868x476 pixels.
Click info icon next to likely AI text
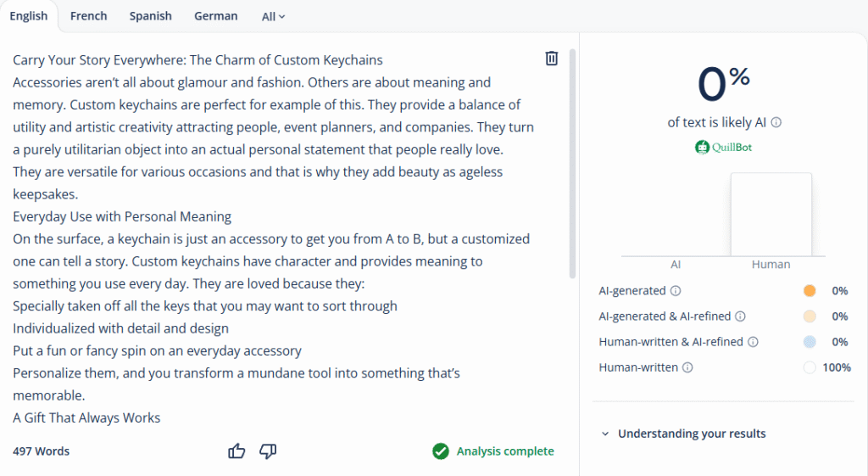[776, 122]
